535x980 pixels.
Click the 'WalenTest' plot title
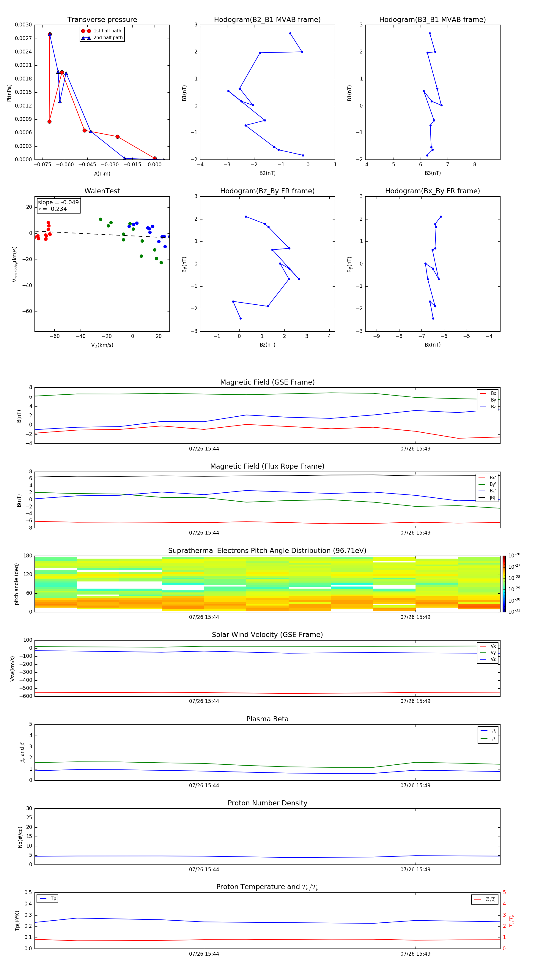[x=102, y=191]
